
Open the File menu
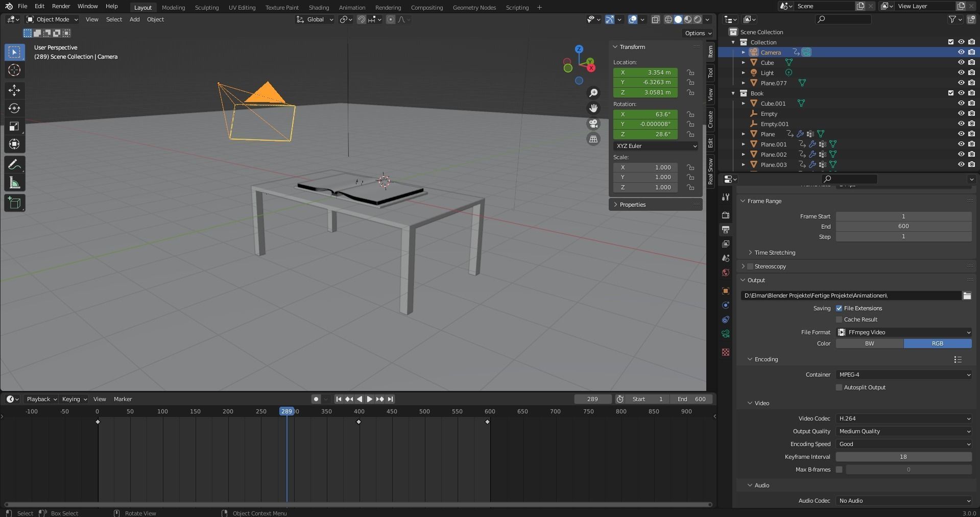22,6
